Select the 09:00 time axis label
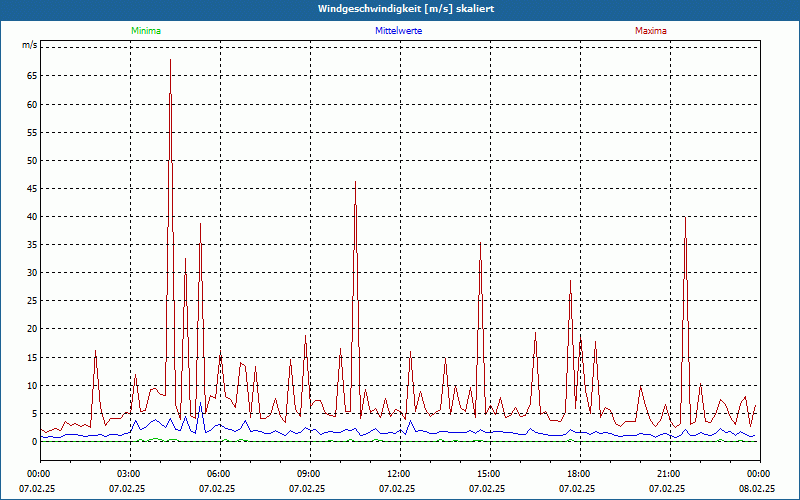Screen dimensions: 800x500 pos(309,473)
